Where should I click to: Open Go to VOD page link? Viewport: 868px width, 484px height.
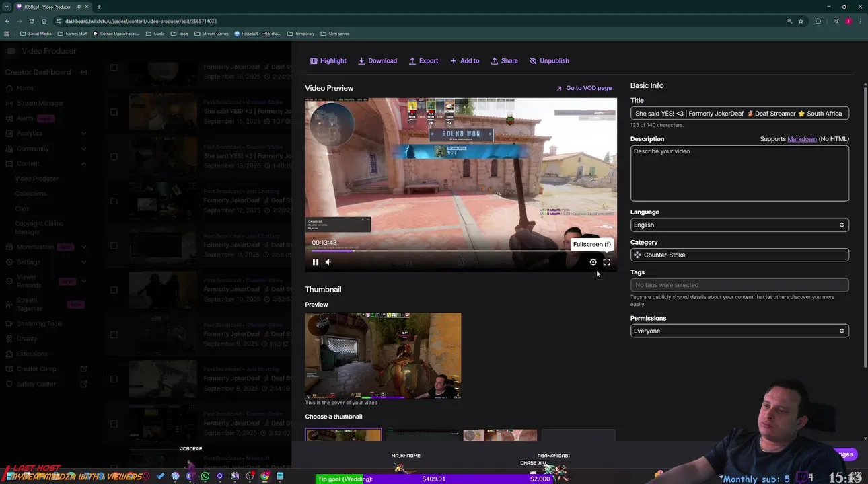583,88
